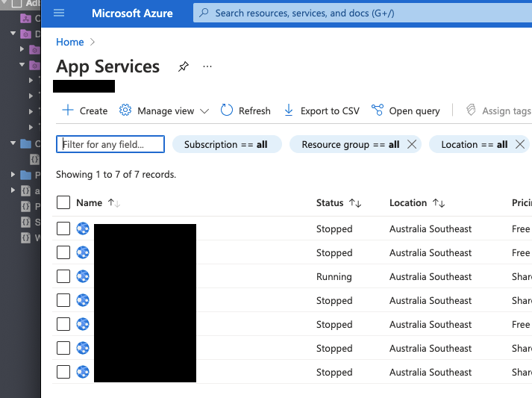The height and width of the screenshot is (398, 532).
Task: Click the search magnifier icon
Action: click(x=204, y=13)
